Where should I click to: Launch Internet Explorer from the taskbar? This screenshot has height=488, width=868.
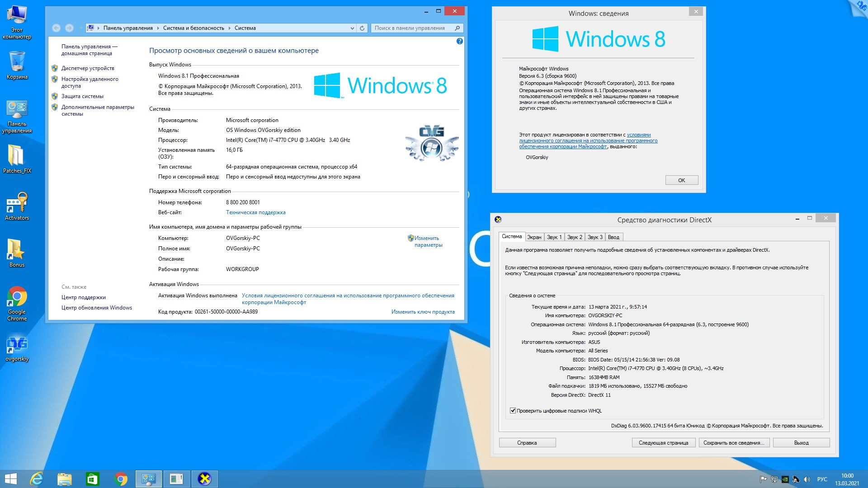pos(36,479)
